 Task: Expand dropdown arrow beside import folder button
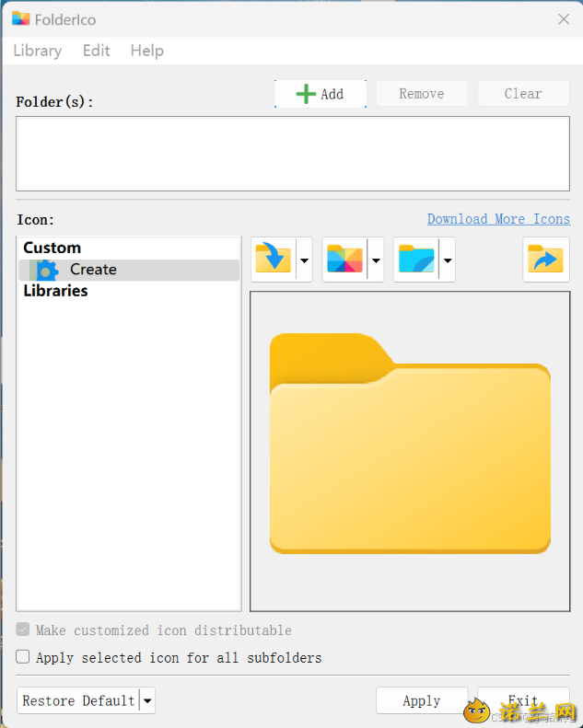tap(304, 260)
